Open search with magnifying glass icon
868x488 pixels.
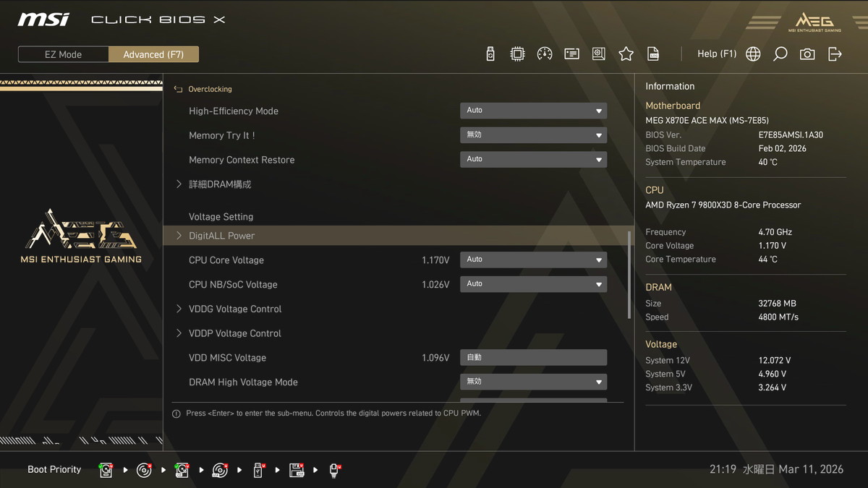[x=780, y=54]
